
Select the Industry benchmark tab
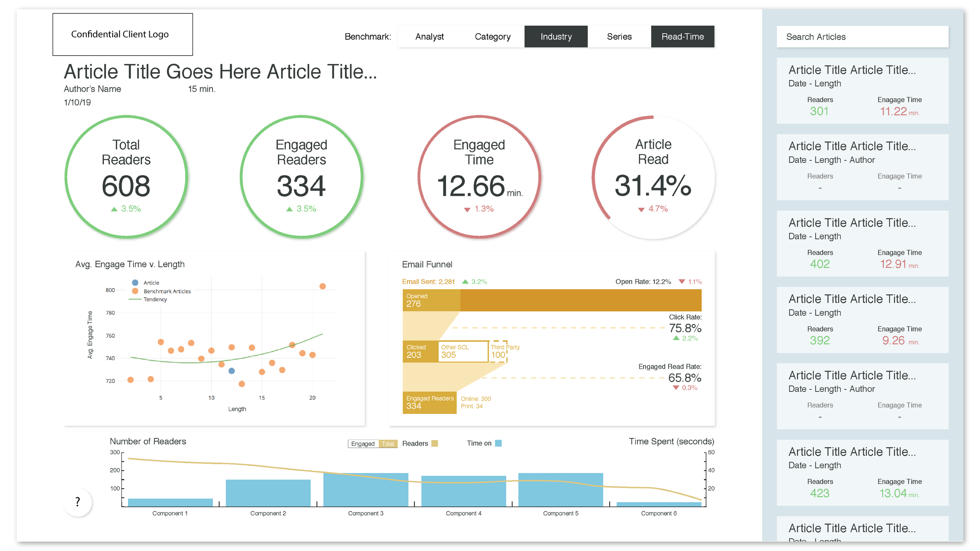[x=556, y=36]
